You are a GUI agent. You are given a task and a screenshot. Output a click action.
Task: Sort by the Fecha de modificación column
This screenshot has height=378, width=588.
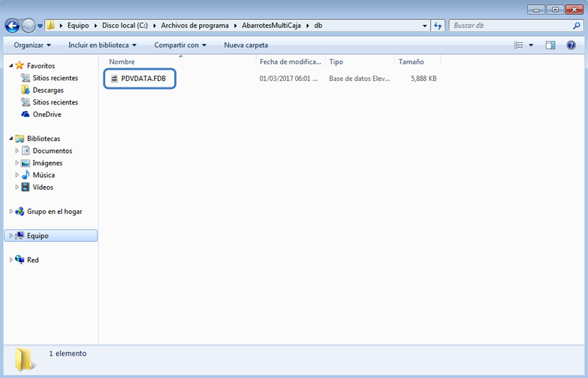(290, 62)
